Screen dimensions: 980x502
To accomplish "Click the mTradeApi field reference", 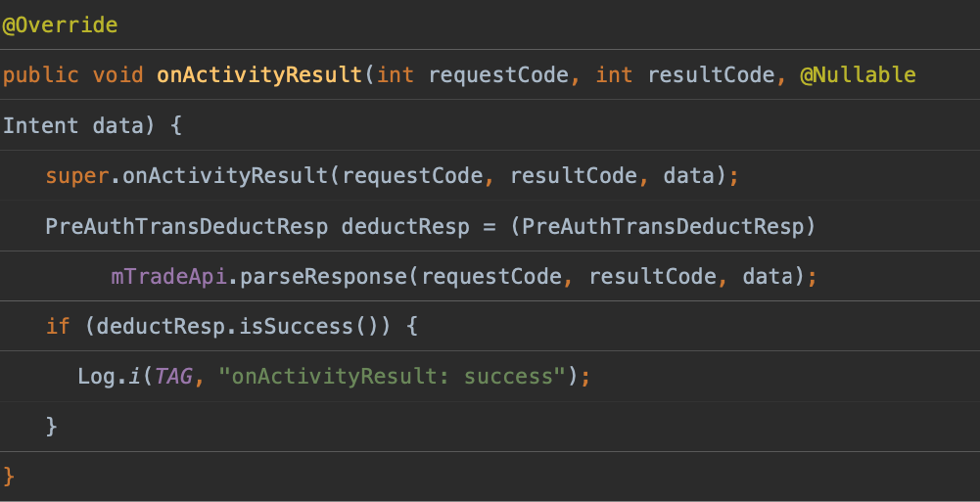I will 168,276.
